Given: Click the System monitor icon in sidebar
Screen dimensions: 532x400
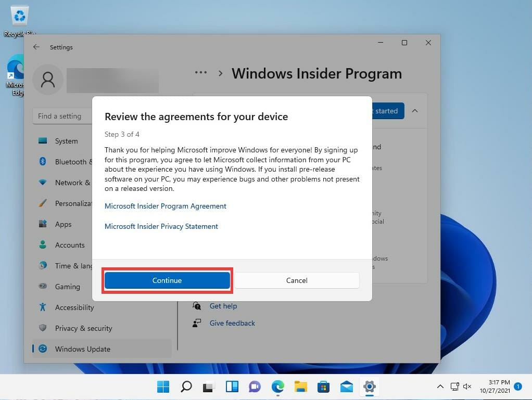Looking at the screenshot, I should click(43, 140).
